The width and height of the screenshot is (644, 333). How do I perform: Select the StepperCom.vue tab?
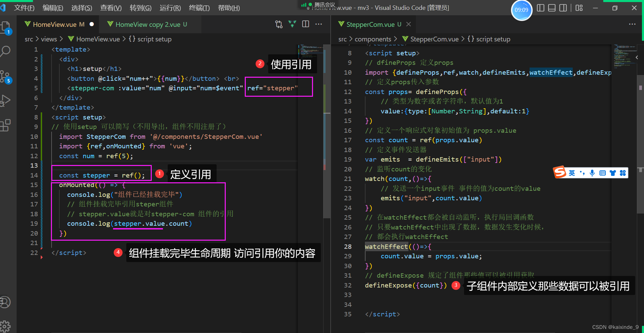[373, 24]
